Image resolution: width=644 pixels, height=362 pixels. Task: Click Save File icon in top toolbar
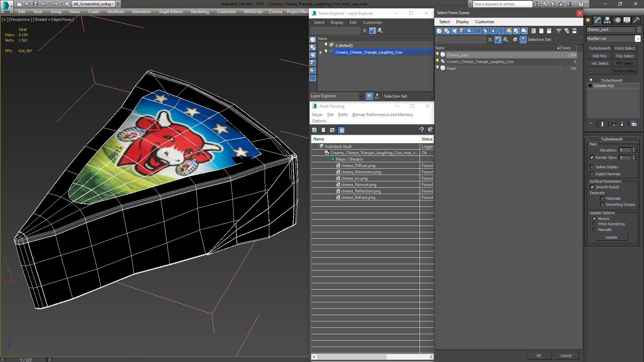[x=36, y=4]
